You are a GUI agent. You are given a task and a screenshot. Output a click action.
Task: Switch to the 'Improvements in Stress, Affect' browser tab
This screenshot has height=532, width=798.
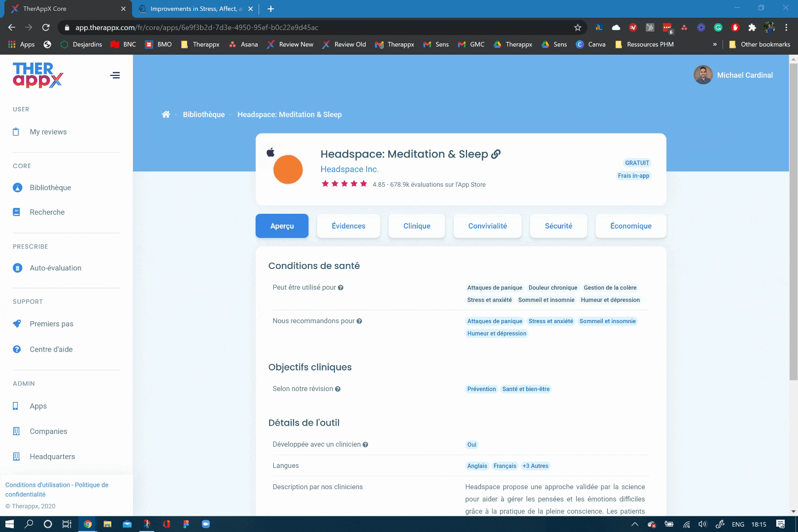(x=196, y=9)
